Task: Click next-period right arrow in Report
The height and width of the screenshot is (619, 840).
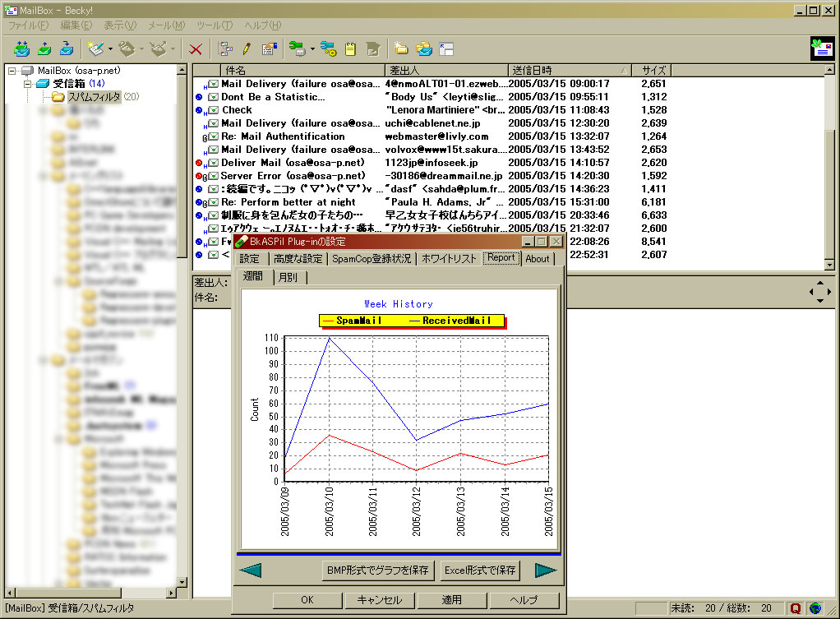Action: [546, 570]
